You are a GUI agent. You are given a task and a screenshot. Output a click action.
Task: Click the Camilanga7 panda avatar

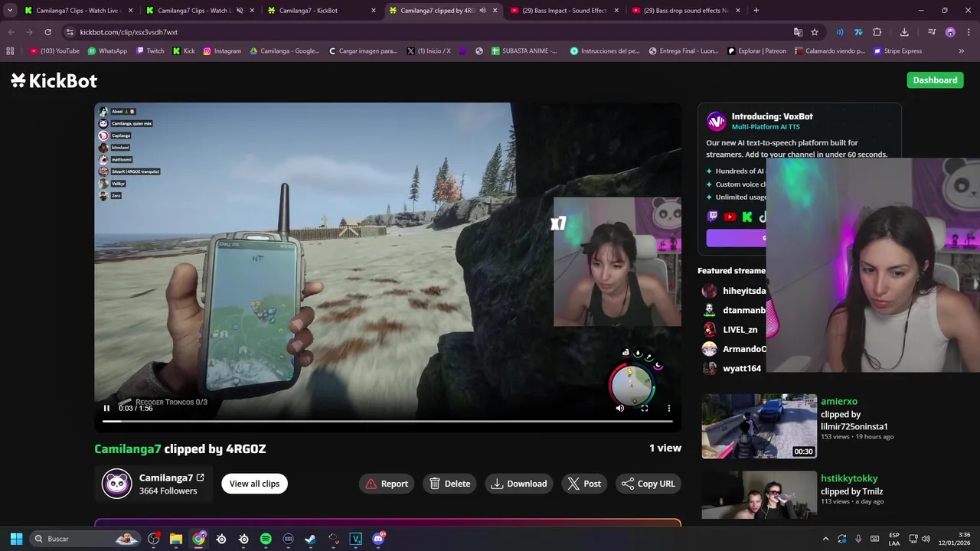tap(117, 484)
